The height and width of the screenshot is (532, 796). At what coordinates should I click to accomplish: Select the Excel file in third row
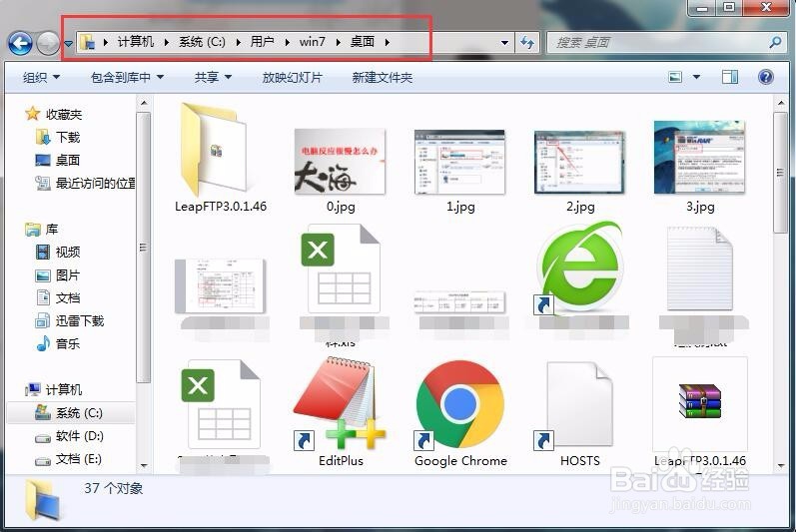221,404
